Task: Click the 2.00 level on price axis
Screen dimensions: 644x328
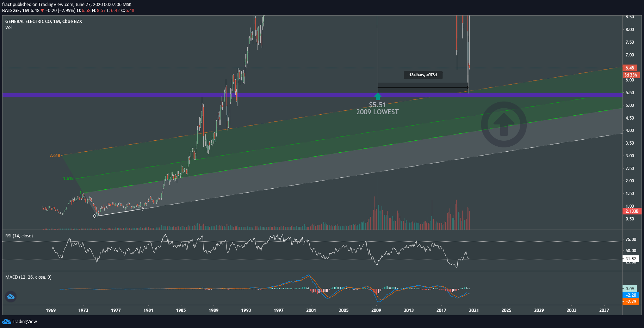Action: point(630,181)
